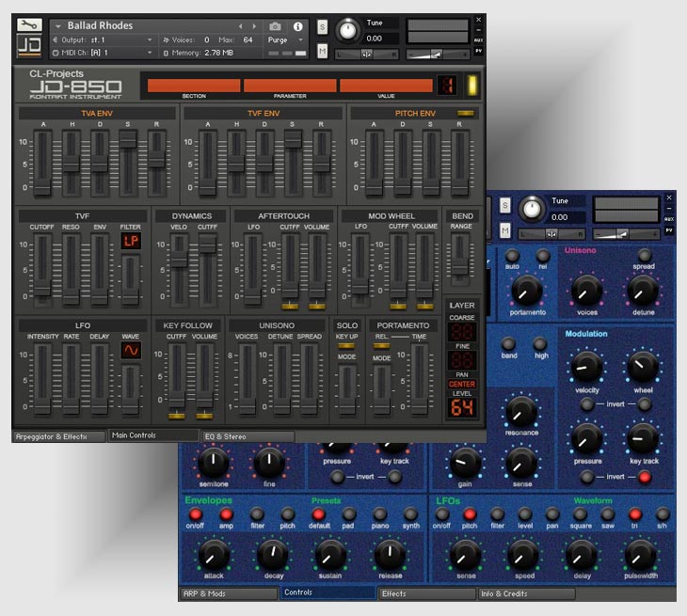The image size is (687, 616).
Task: Select the LFO sine wave icon
Action: click(x=131, y=351)
